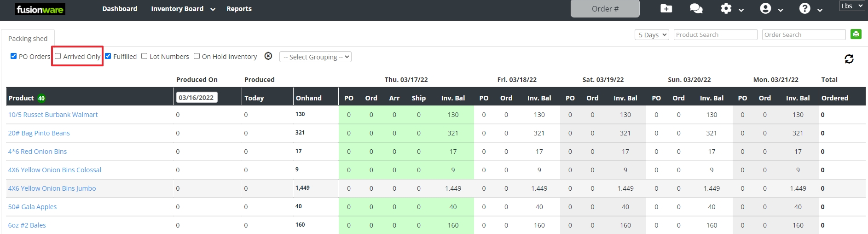Click the green print icon
Screen dimensions: 868x234
(x=856, y=34)
